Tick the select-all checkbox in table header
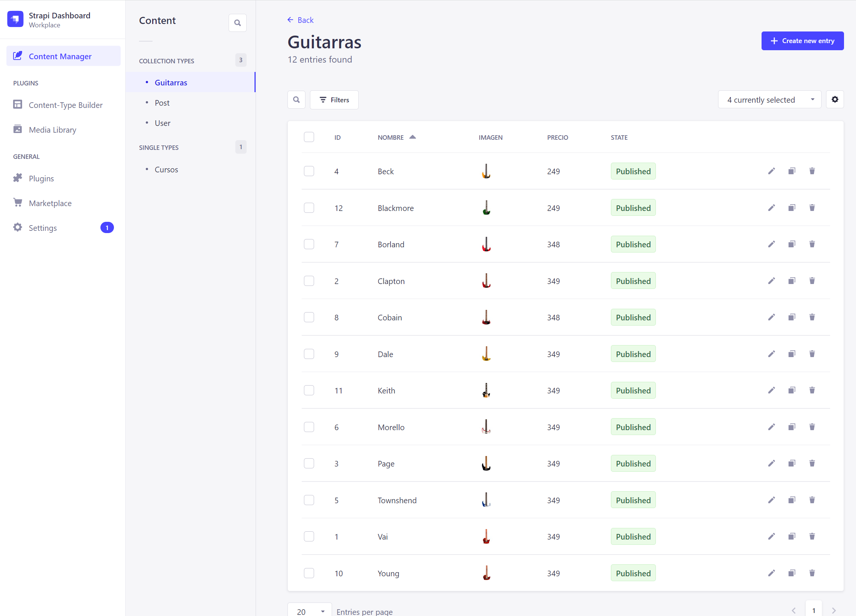The width and height of the screenshot is (856, 616). point(309,137)
